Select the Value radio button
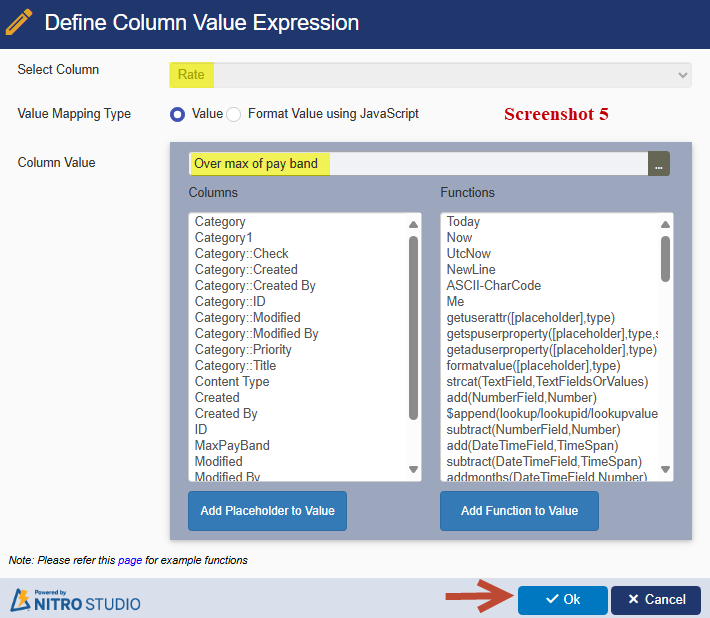The image size is (710, 618). [178, 114]
